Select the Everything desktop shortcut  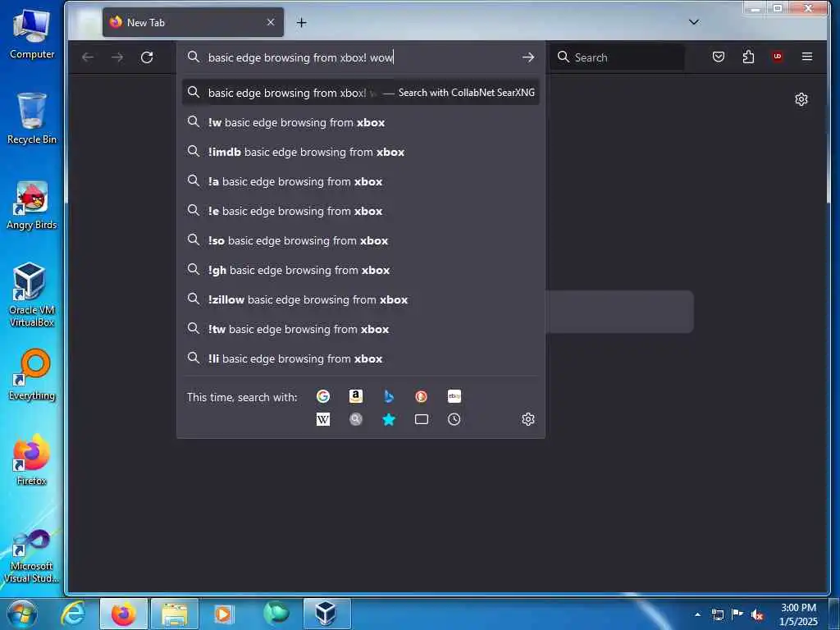pos(32,374)
